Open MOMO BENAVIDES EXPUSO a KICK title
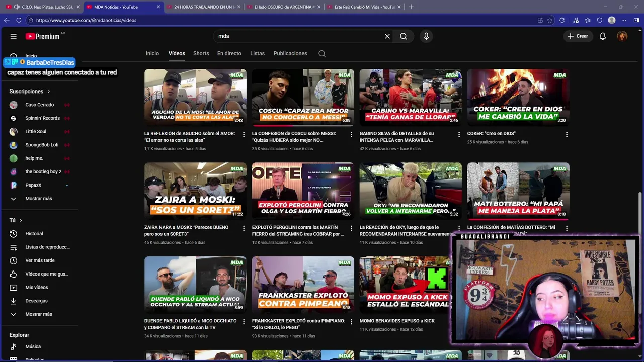 (397, 321)
